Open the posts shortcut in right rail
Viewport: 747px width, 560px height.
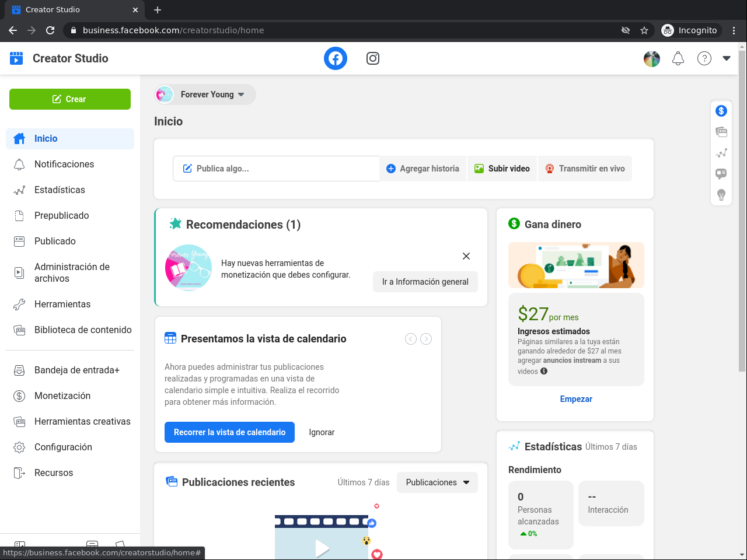(x=721, y=132)
